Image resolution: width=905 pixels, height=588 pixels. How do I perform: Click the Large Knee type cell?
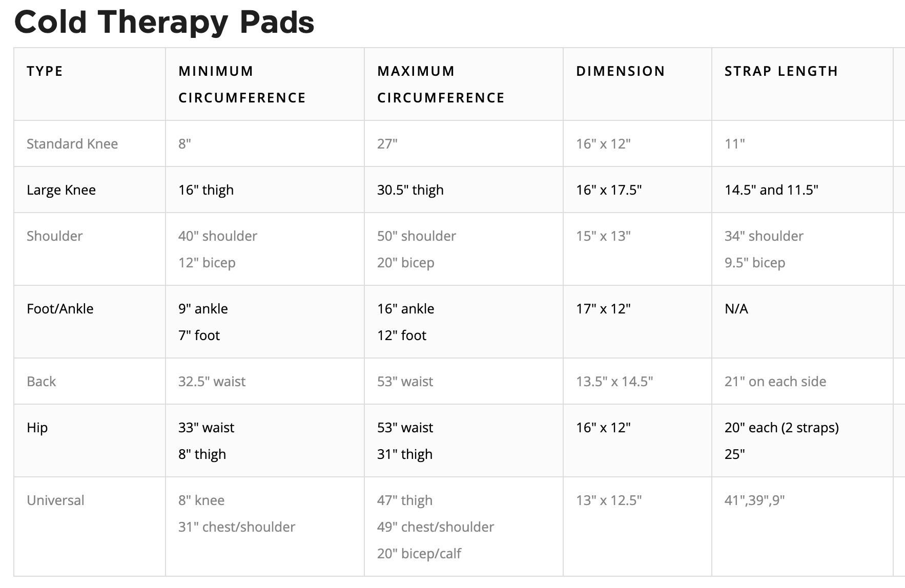(x=61, y=190)
